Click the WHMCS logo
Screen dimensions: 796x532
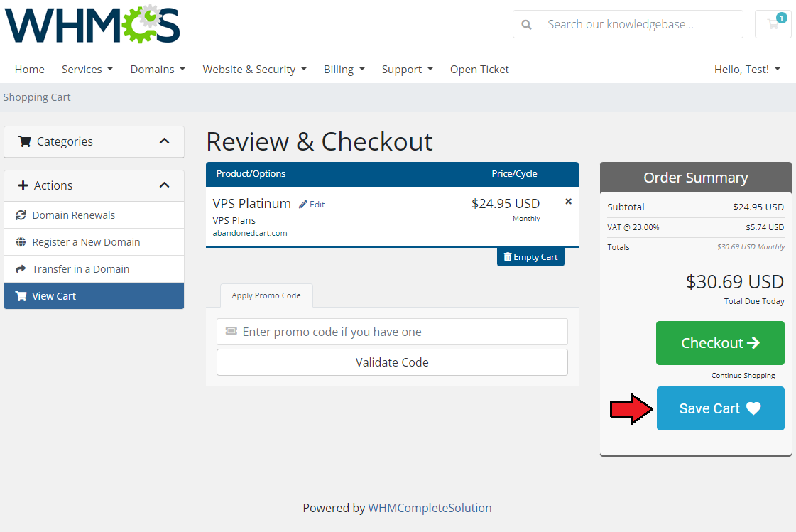[x=92, y=24]
